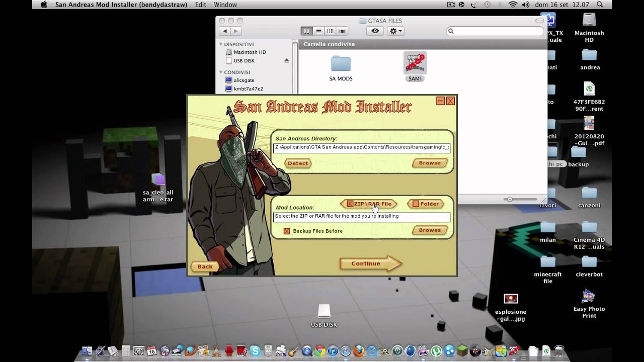The width and height of the screenshot is (644, 362).
Task: Click the San Andreas Directory path field
Action: (x=361, y=148)
